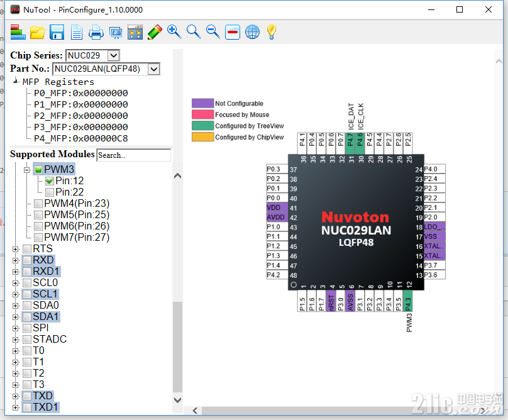Viewport: 508px width, 420px height.
Task: Enable the PWM7(Pin:27) checkbox
Action: [x=38, y=238]
